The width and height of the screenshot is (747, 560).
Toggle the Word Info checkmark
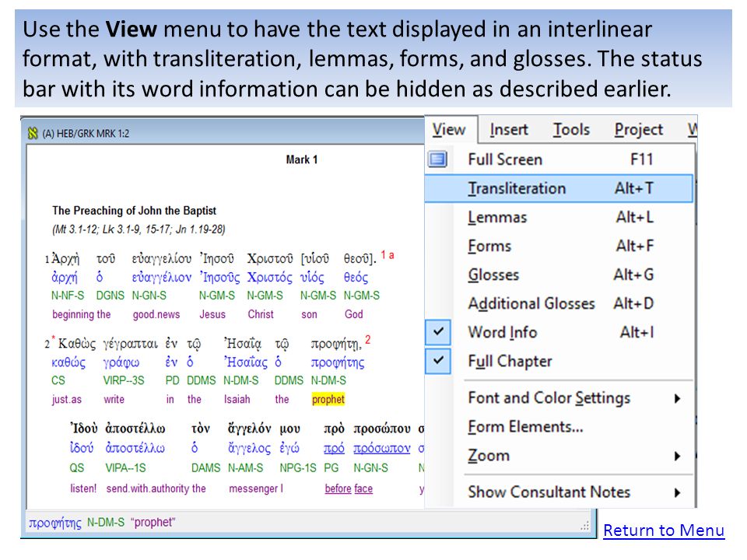(438, 331)
